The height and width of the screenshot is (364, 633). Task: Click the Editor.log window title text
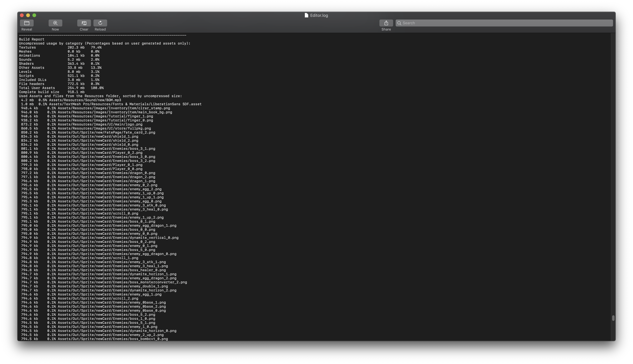coord(319,15)
